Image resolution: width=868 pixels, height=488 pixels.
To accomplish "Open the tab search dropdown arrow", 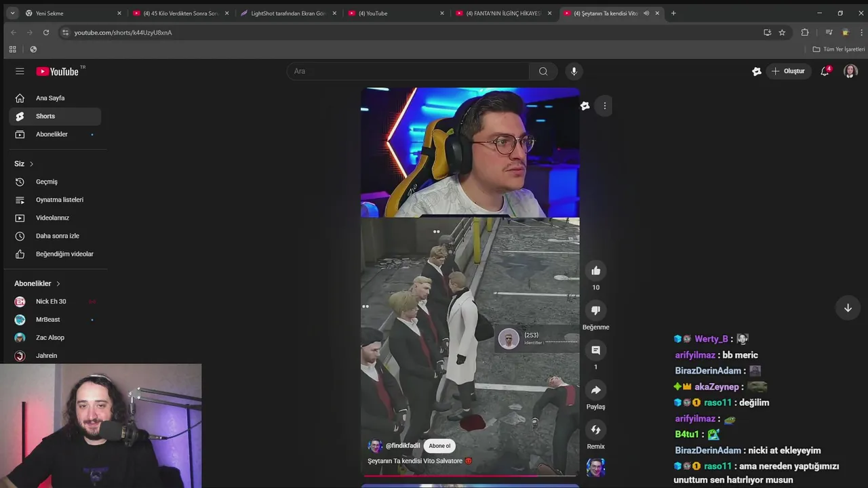I will point(12,14).
